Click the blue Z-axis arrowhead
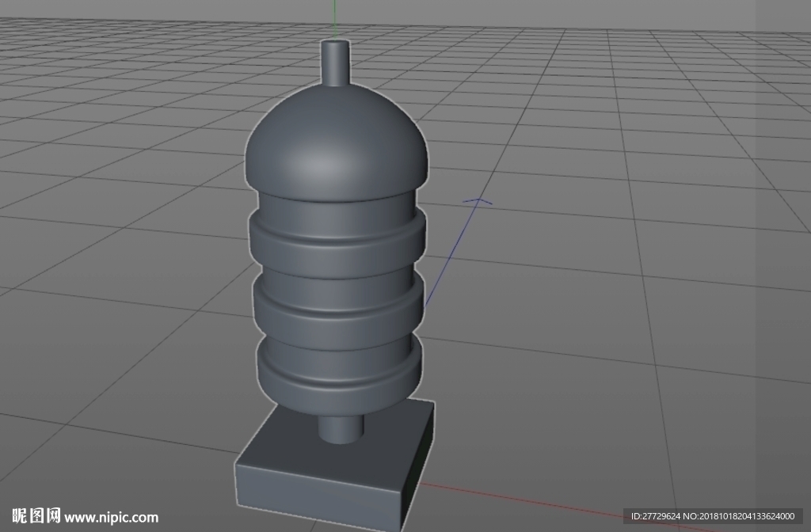The height and width of the screenshot is (532, 811). 478,200
